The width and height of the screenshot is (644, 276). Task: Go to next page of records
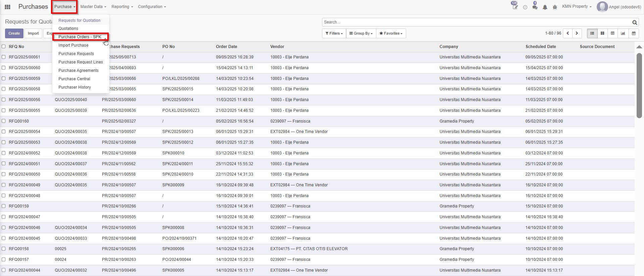pyautogui.click(x=577, y=33)
